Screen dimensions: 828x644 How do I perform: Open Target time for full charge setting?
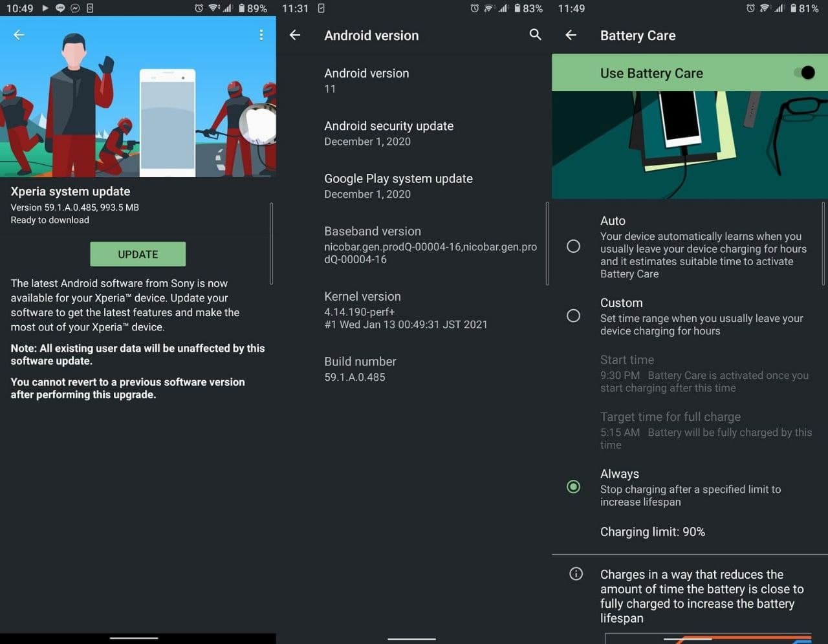(x=704, y=430)
